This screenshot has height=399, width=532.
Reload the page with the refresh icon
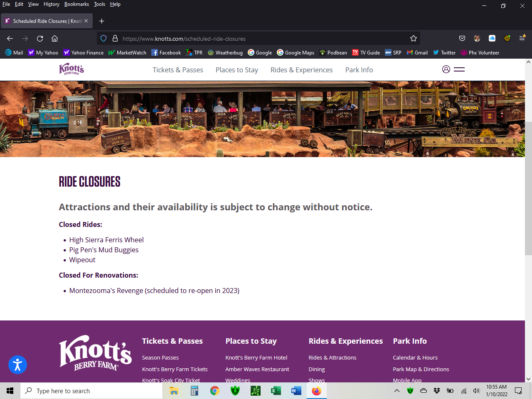click(x=40, y=39)
